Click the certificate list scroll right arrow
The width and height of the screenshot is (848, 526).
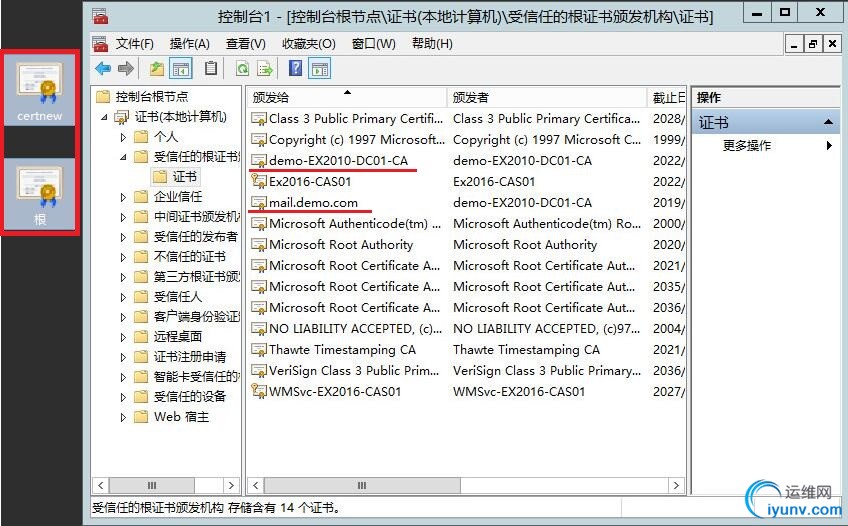[676, 485]
